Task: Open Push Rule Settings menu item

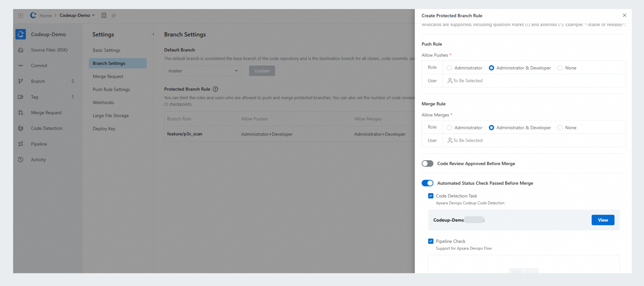Action: (x=111, y=89)
